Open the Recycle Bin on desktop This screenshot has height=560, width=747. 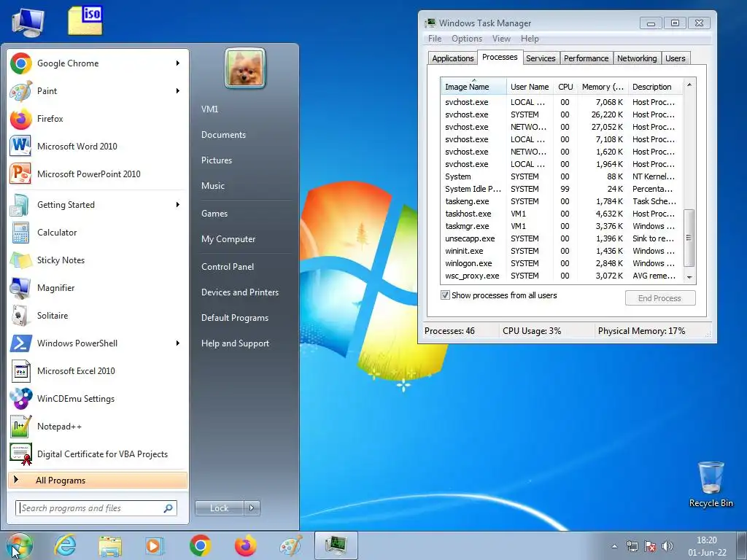pyautogui.click(x=711, y=483)
